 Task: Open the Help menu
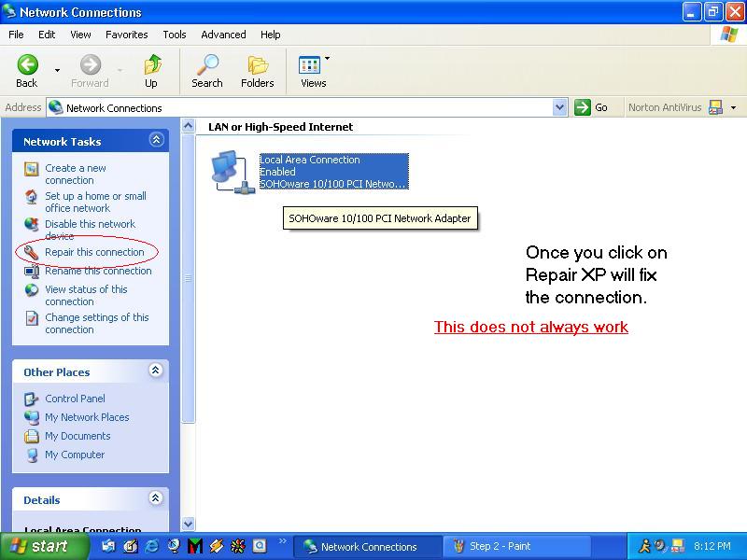[270, 35]
